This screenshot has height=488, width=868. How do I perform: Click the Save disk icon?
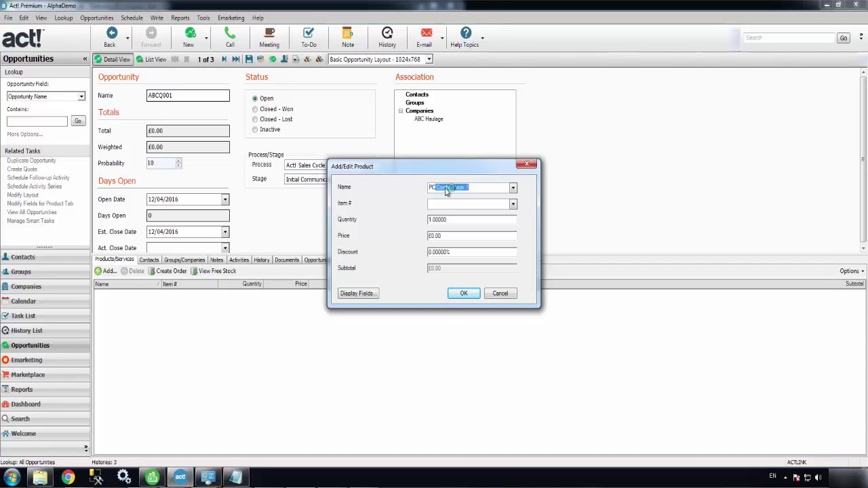(x=249, y=60)
